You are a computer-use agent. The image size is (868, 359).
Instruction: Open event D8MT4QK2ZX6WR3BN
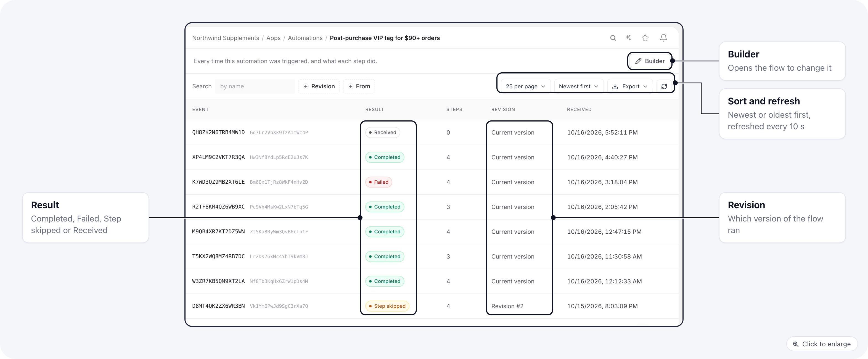[x=218, y=306]
